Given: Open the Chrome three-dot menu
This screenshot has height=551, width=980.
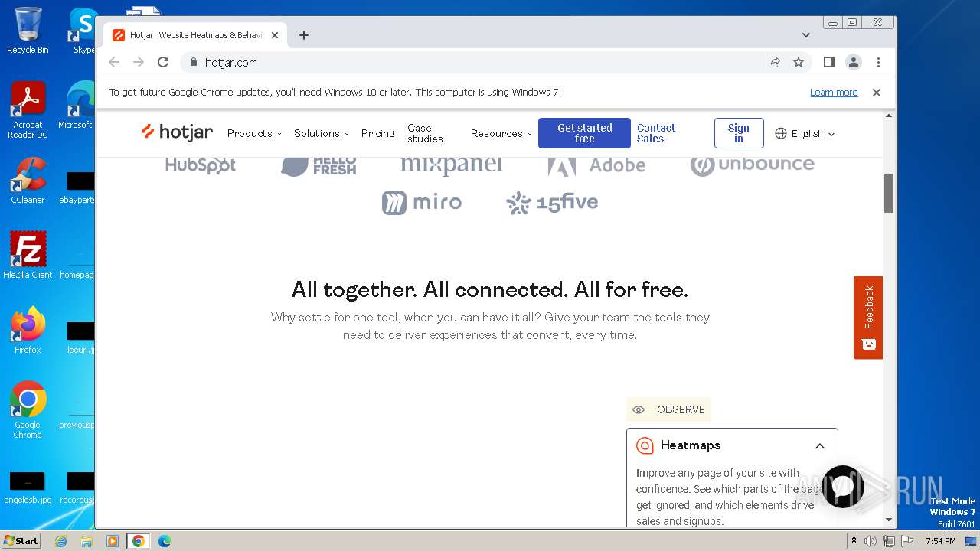Looking at the screenshot, I should [x=878, y=62].
